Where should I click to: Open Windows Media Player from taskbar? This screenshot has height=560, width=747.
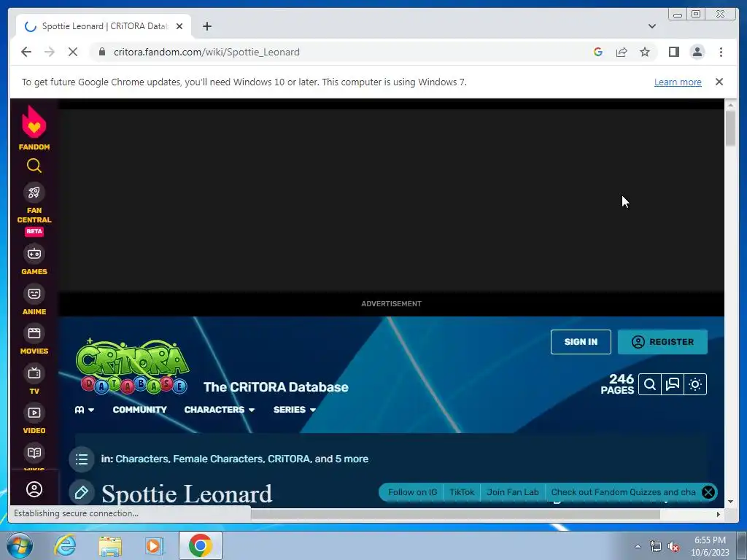tap(155, 545)
